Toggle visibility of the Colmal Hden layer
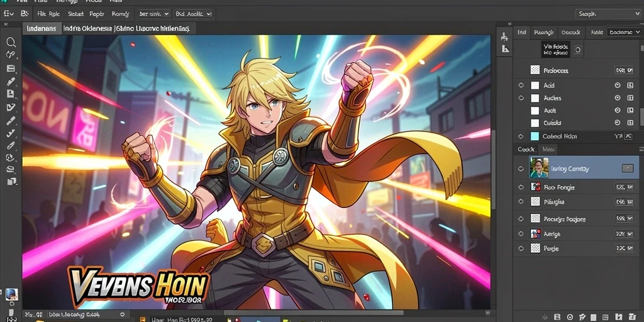This screenshot has width=644, height=322. pos(521,136)
